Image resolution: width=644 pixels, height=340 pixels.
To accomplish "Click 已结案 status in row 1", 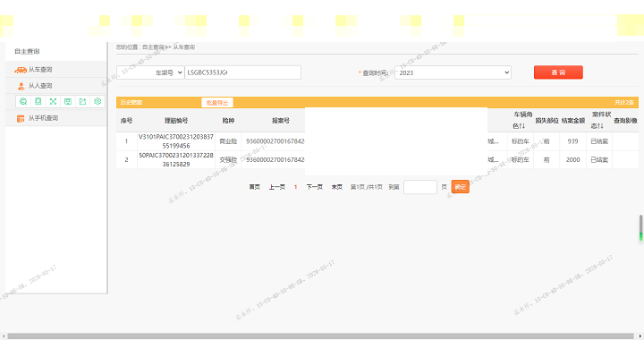I will [599, 141].
